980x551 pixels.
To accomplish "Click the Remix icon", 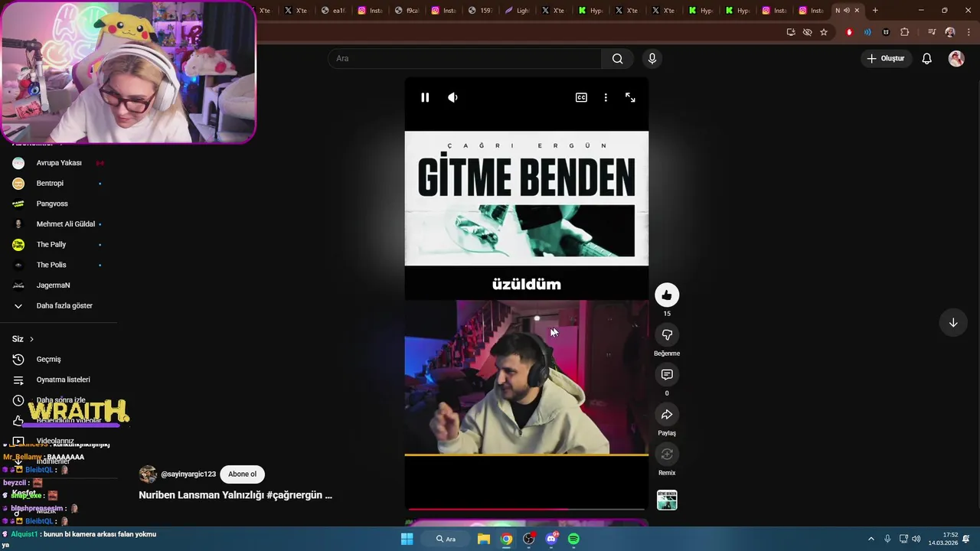I will pos(667,454).
